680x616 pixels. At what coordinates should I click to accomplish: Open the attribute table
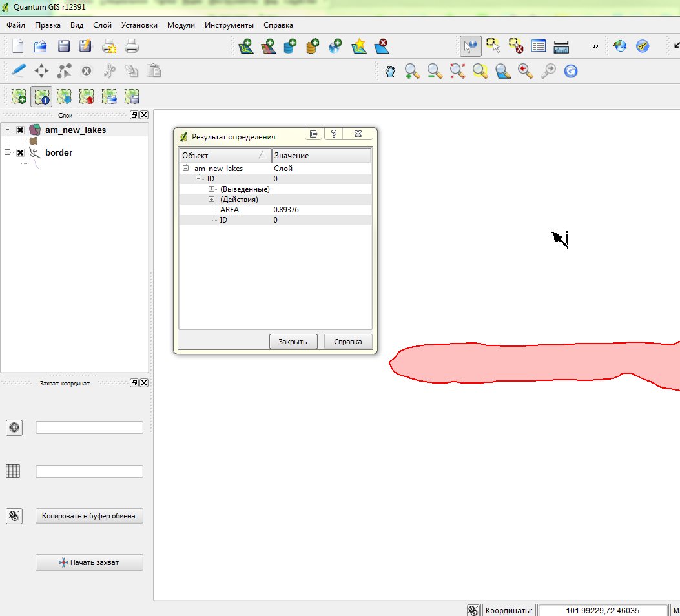click(539, 46)
